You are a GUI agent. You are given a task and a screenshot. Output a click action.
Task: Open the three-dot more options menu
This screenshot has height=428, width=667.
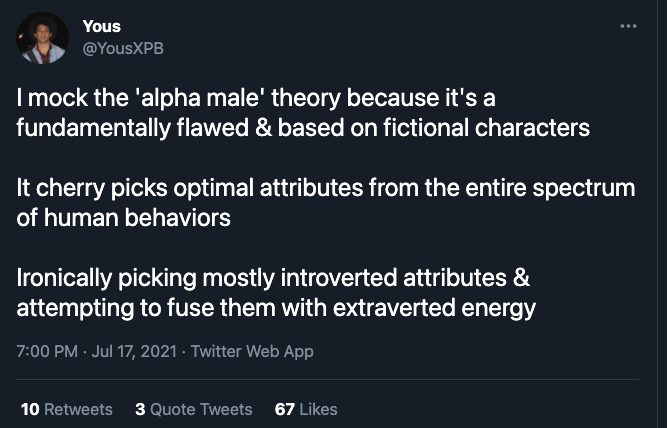click(628, 26)
